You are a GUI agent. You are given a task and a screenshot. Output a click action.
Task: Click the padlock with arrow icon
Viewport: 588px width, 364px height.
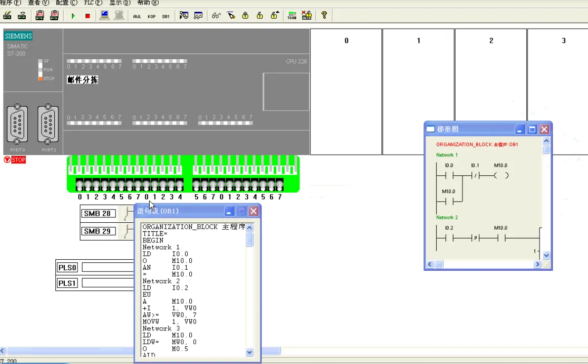275,15
